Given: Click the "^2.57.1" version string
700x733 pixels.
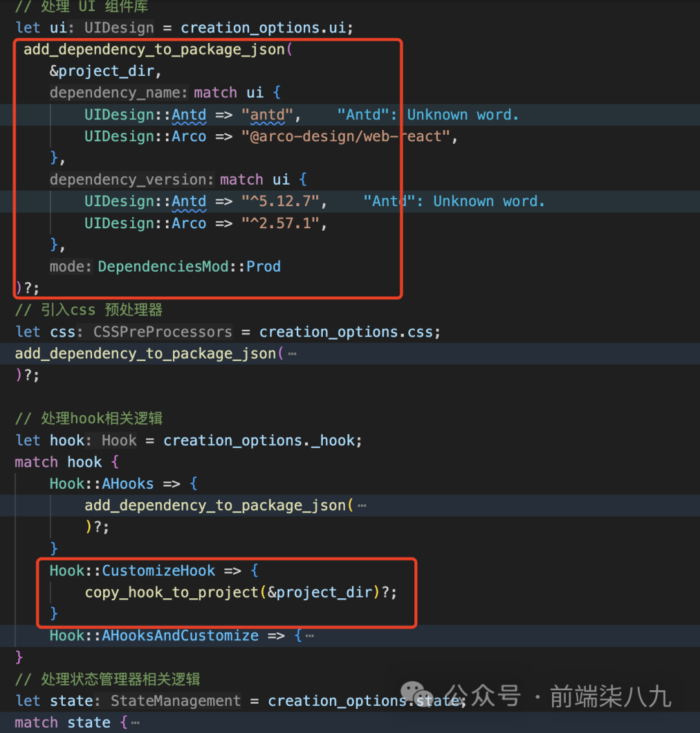Looking at the screenshot, I should click(x=280, y=224).
